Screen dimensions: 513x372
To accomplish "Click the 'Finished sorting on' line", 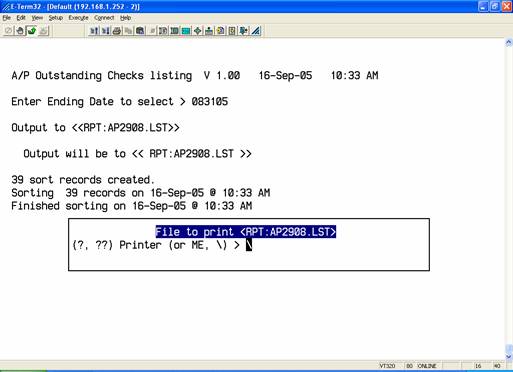I will click(x=132, y=206).
